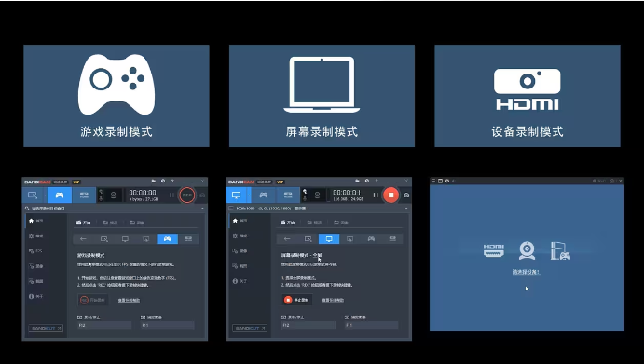Click the 停止录制 button
This screenshot has width=644, height=364.
[296, 300]
